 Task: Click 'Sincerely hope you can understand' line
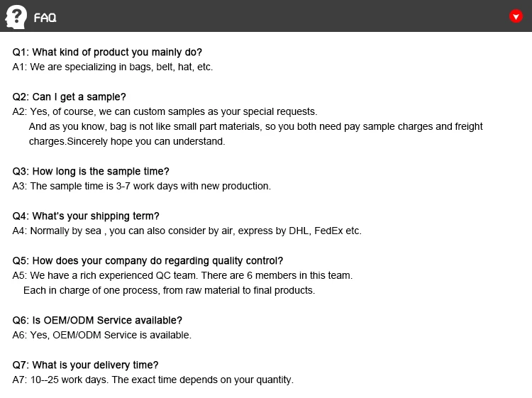click(127, 141)
